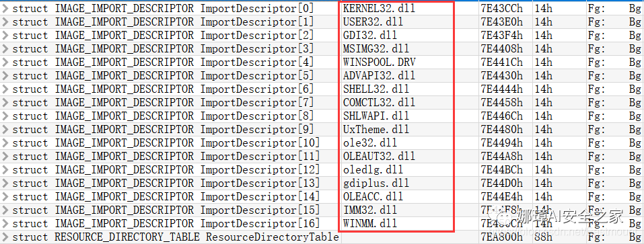This screenshot has height=244, width=644.
Task: Select the struct ImportDescriptor[5] name
Action: (x=163, y=76)
